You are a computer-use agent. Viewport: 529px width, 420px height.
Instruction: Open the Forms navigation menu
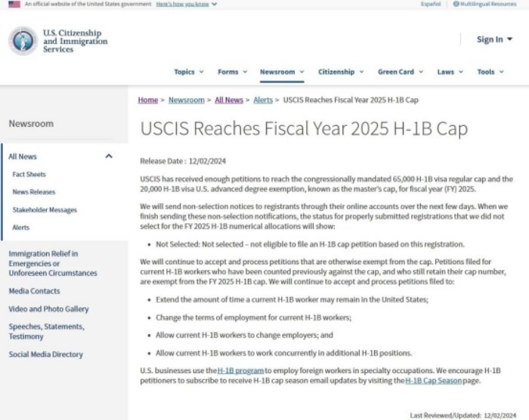232,72
